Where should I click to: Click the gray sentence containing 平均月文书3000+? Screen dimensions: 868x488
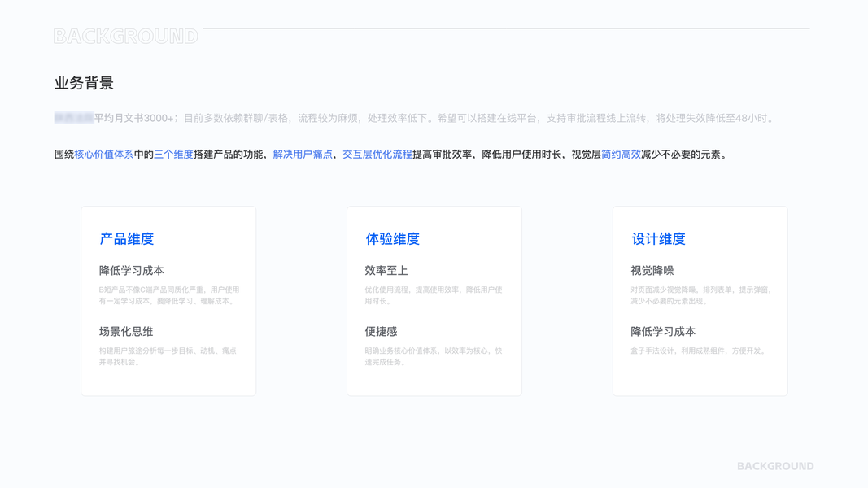(415, 118)
